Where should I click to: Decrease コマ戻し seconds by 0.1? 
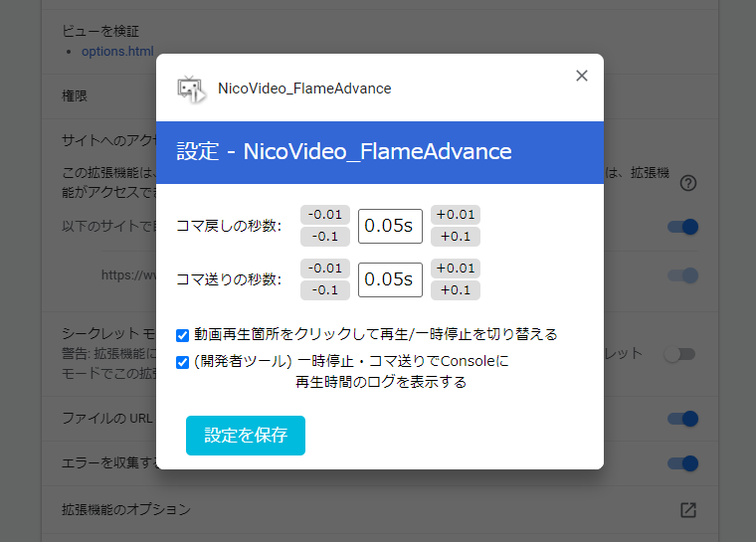325,237
